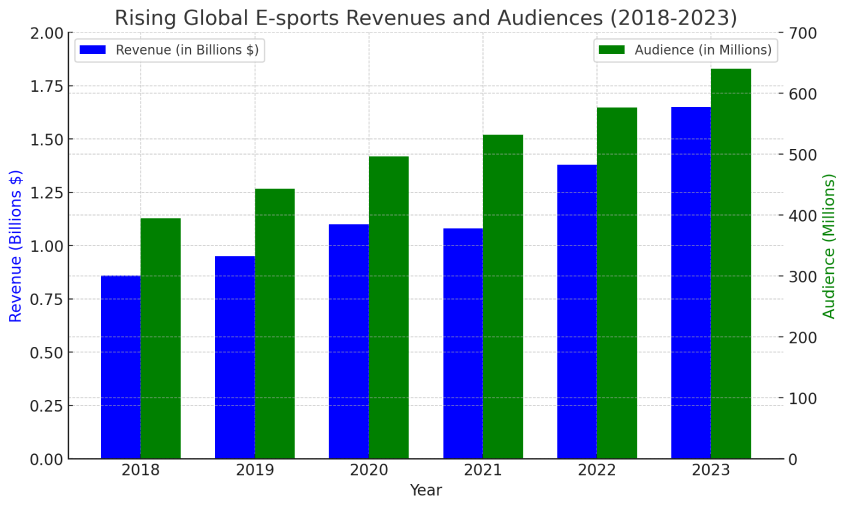Click the 'Year' x-axis label
Viewport: 847px width, 508px height.
(x=425, y=491)
